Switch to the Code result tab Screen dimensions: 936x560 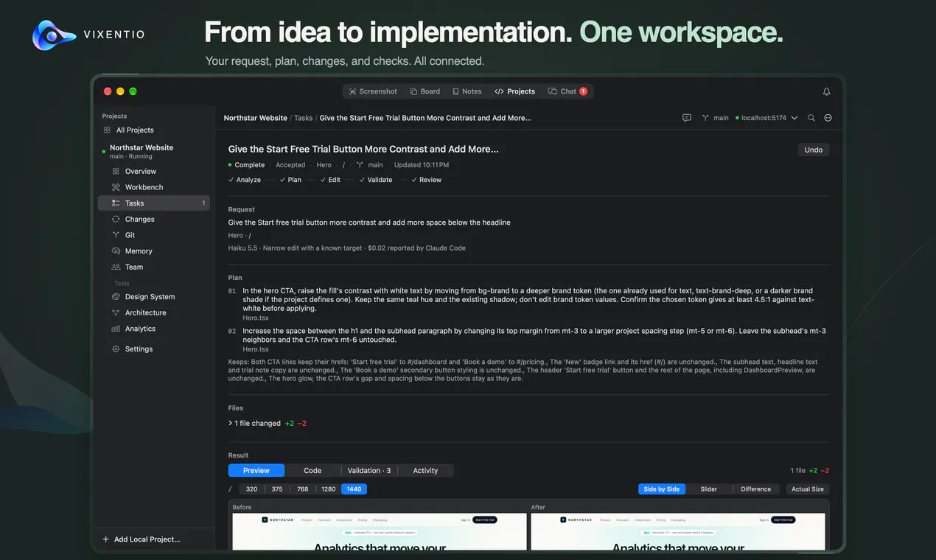[x=312, y=471]
